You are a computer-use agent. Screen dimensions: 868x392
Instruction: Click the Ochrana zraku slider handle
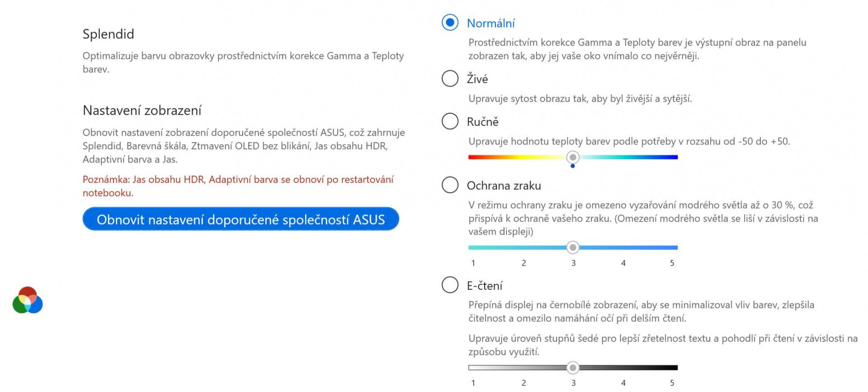[x=573, y=247]
